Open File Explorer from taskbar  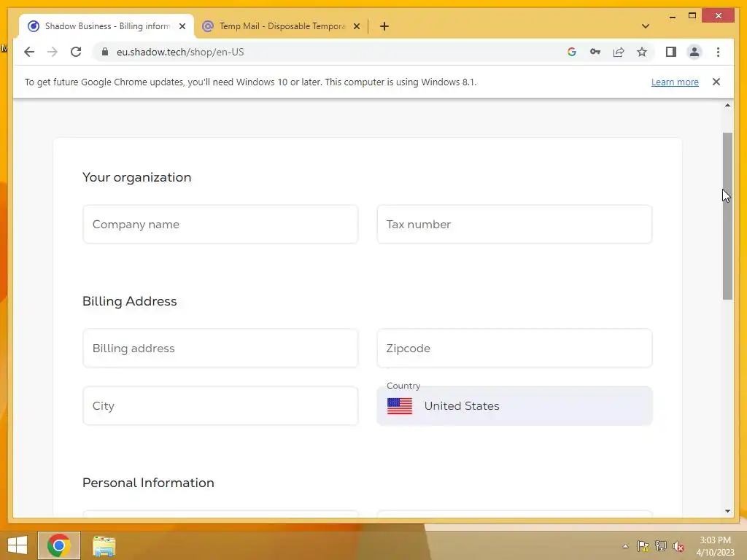[x=104, y=546]
